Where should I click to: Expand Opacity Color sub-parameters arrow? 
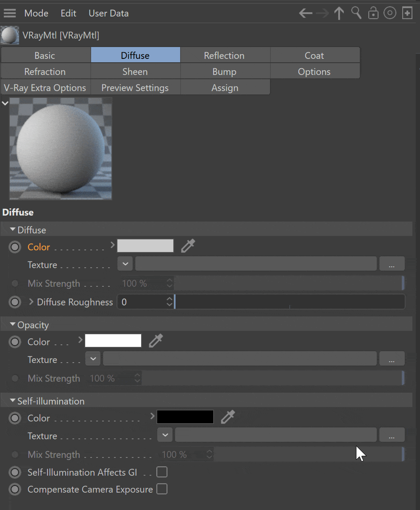click(x=81, y=340)
